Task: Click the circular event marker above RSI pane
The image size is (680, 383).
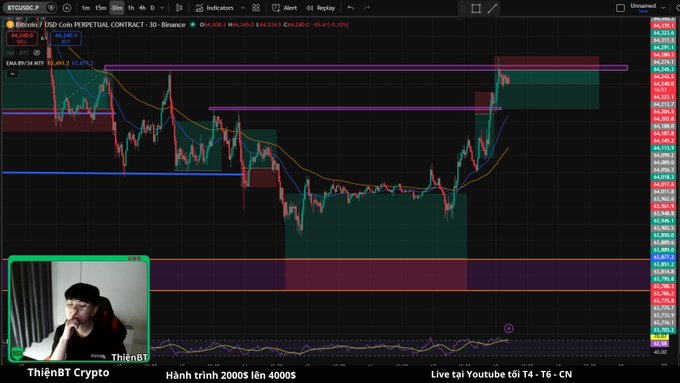Action: click(509, 328)
